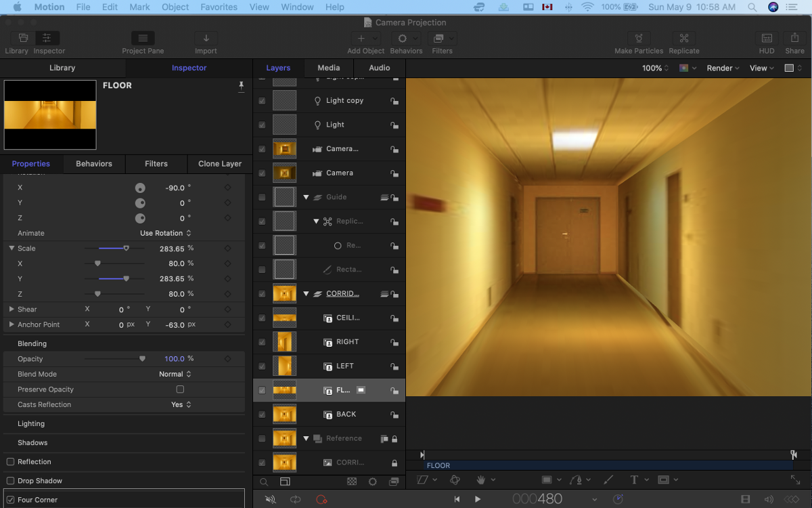The width and height of the screenshot is (812, 508).
Task: Uncheck the Four Corner checkbox
Action: click(10, 500)
